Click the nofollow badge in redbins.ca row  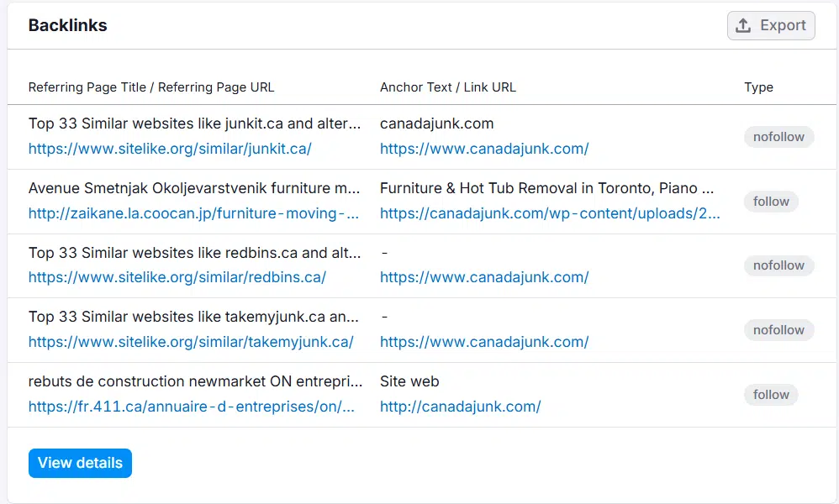(x=778, y=265)
